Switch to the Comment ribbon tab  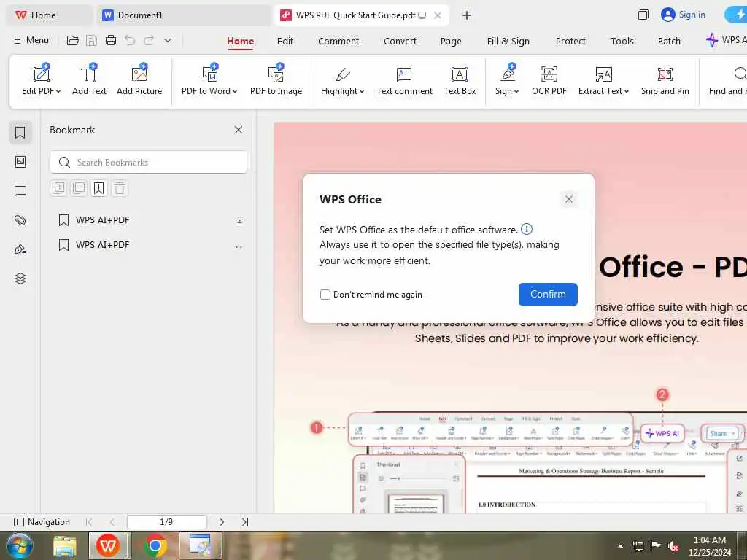pos(338,42)
